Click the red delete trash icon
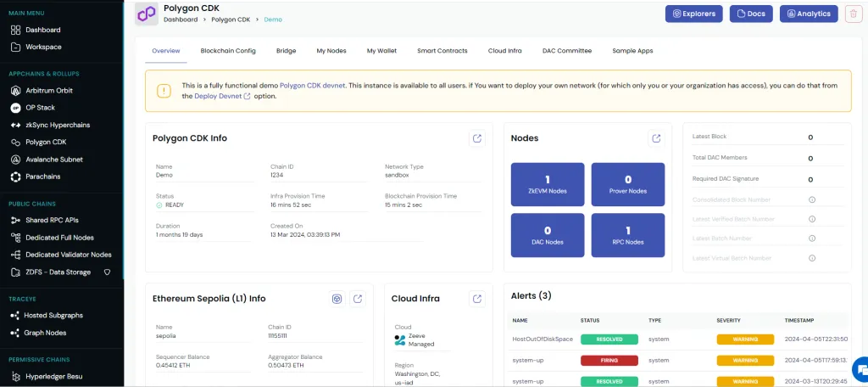 click(x=854, y=14)
